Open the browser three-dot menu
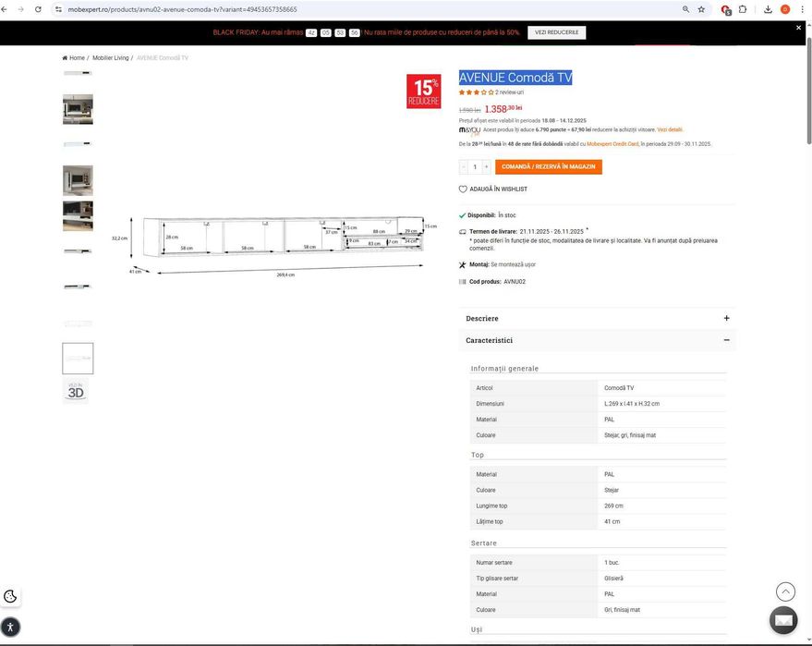812x646 pixels. (802, 9)
